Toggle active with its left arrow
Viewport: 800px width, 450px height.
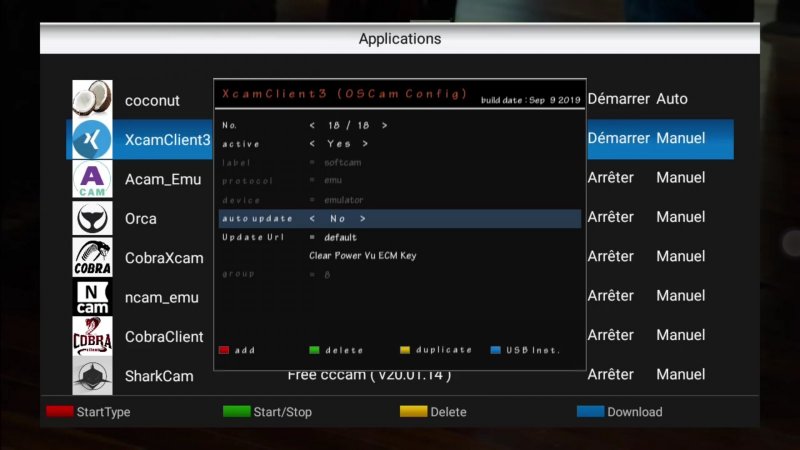tap(312, 144)
